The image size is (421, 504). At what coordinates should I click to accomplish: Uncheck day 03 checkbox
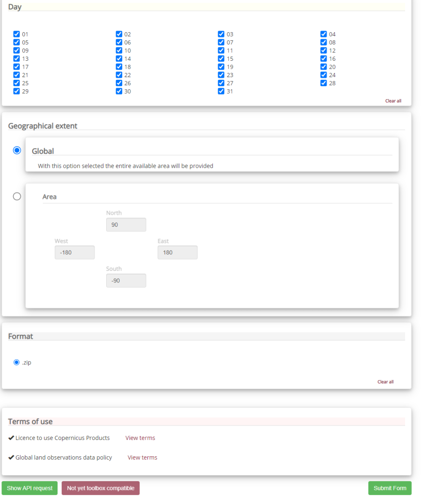point(221,34)
